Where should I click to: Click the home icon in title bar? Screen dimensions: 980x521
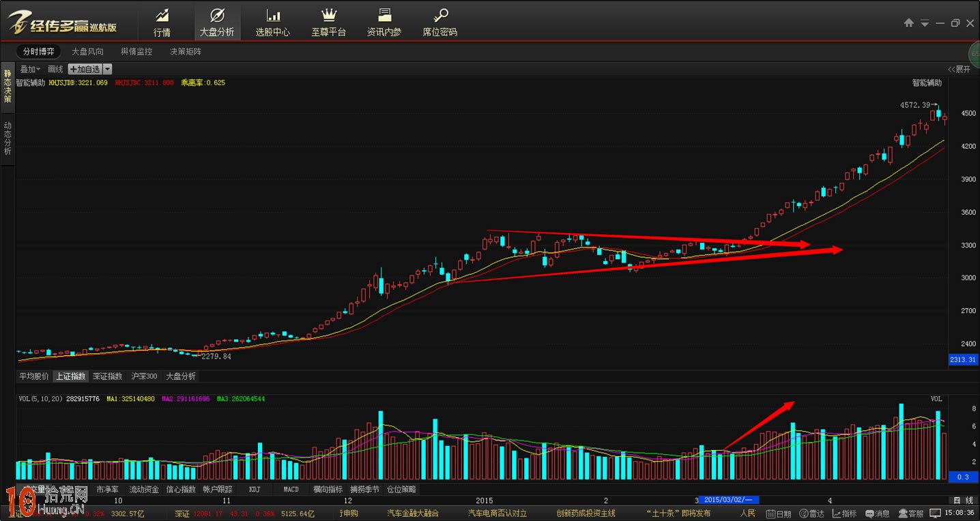908,23
